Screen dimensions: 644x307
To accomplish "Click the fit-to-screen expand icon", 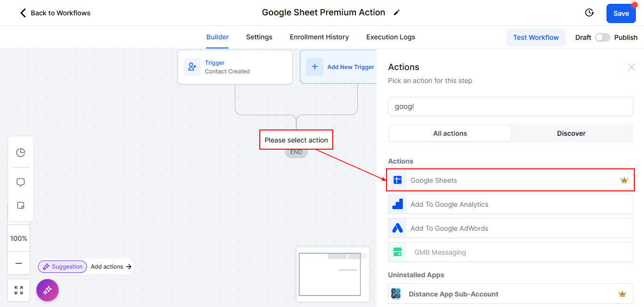I will point(19,290).
